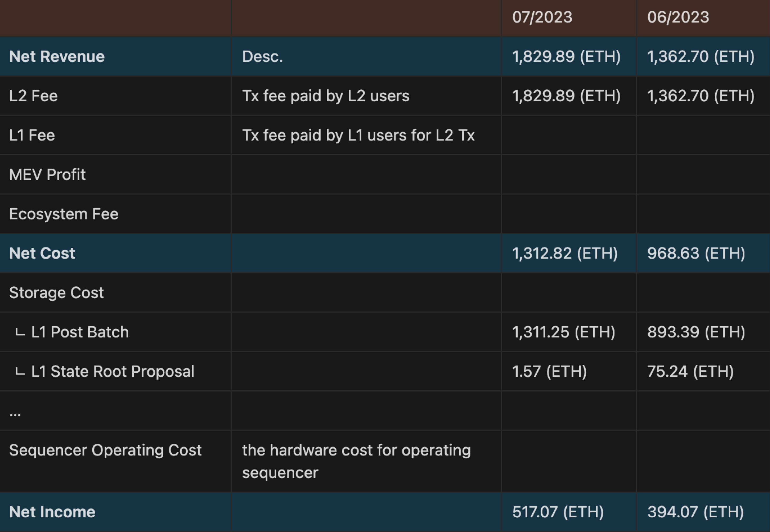Click the 07/2023 column header
Image resolution: width=770 pixels, height=532 pixels.
tap(542, 17)
